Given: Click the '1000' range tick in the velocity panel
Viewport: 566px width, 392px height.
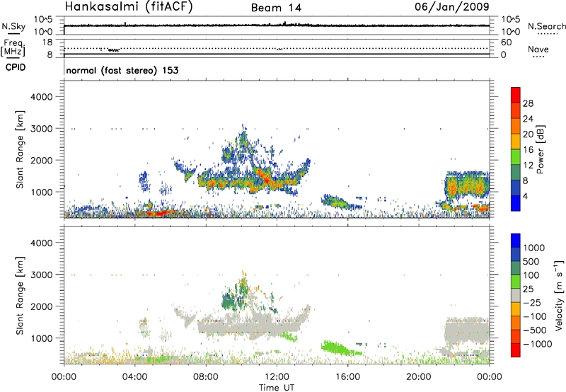Looking at the screenshot, I should click(42, 338).
